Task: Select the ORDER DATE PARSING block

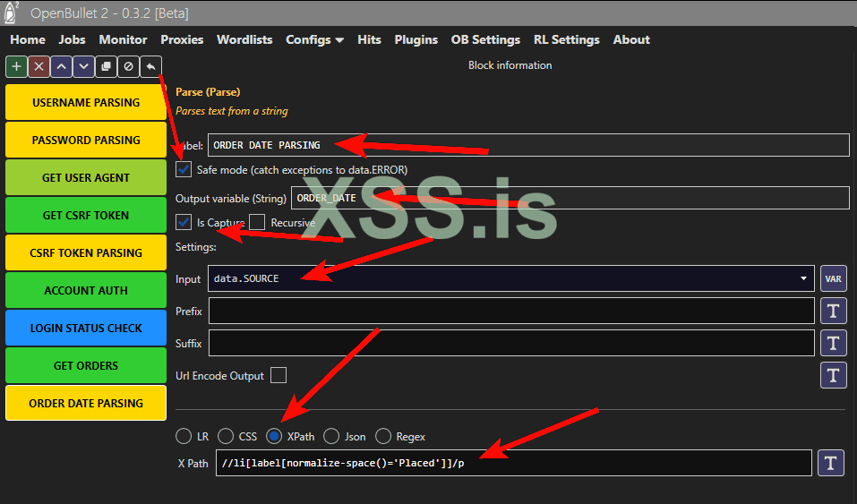Action: click(x=86, y=404)
